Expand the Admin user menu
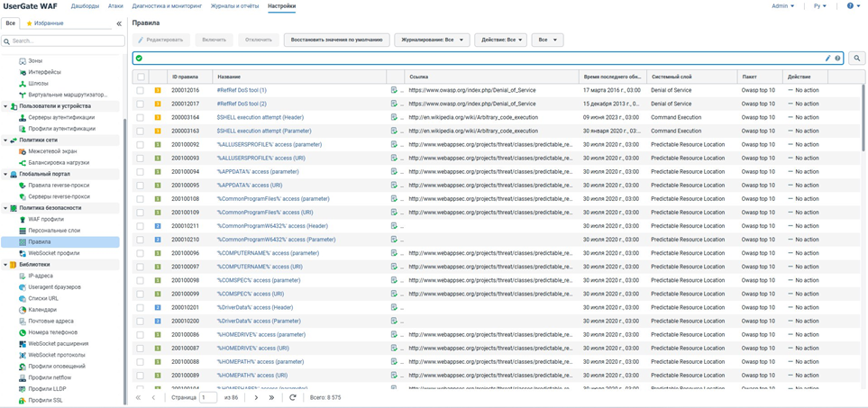 pos(782,6)
